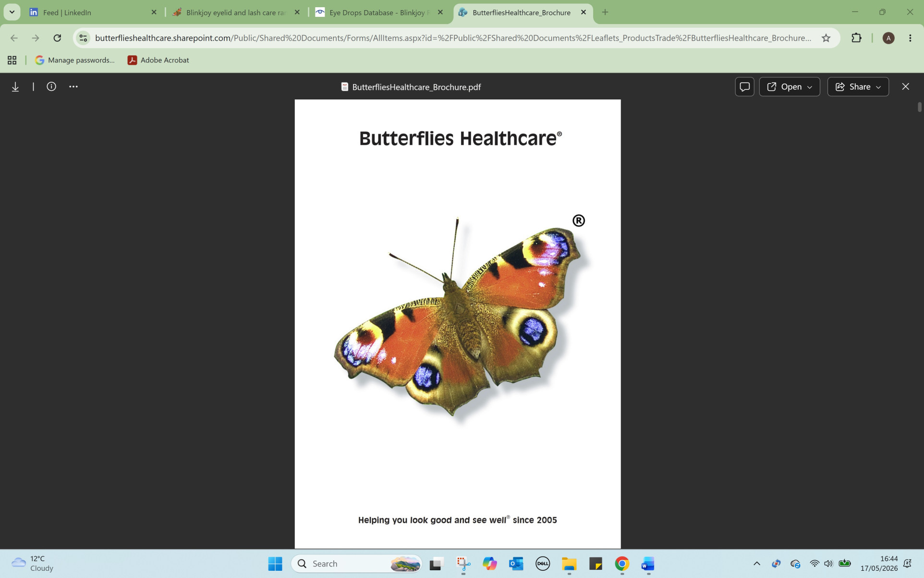Expand the Open dropdown button
This screenshot has width=924, height=578.
click(x=790, y=86)
